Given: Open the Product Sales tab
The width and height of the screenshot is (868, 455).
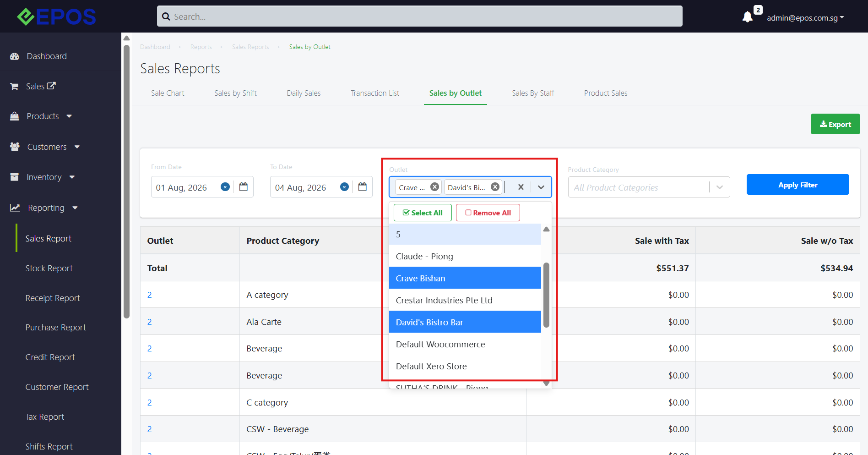Looking at the screenshot, I should (606, 93).
